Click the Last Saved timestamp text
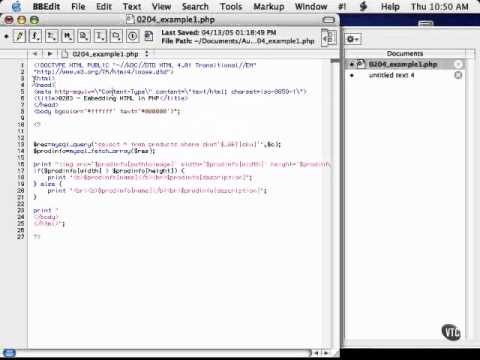480x360 pixels. click(219, 32)
